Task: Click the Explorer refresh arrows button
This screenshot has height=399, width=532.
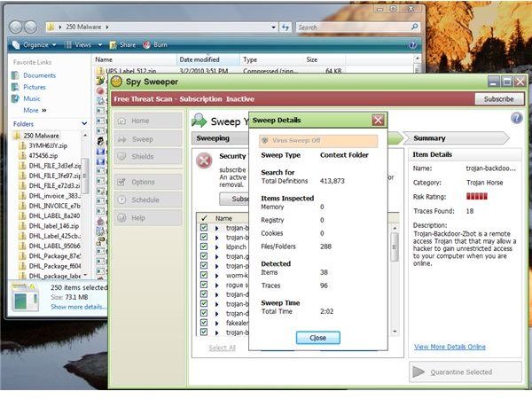Action: (286, 27)
